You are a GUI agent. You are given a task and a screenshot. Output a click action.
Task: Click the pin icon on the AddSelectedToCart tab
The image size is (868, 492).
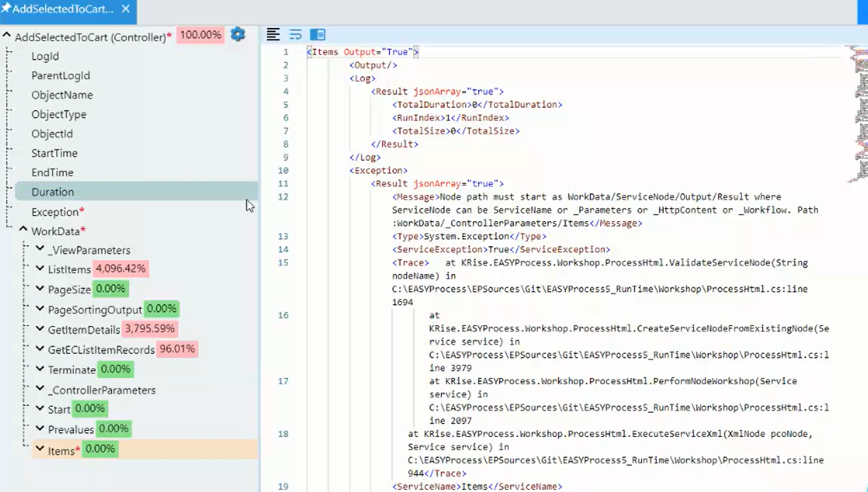6,8
